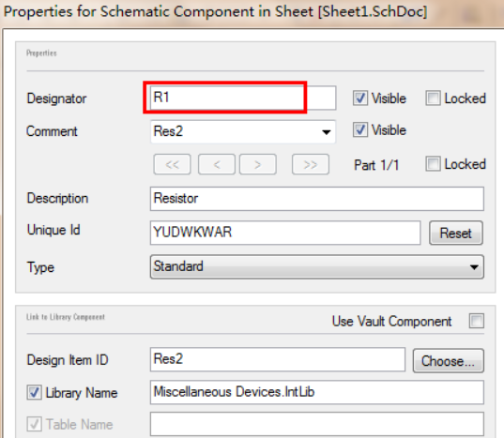The image size is (504, 438).
Task: Toggle Comment Visible checkbox
Action: pyautogui.click(x=360, y=130)
